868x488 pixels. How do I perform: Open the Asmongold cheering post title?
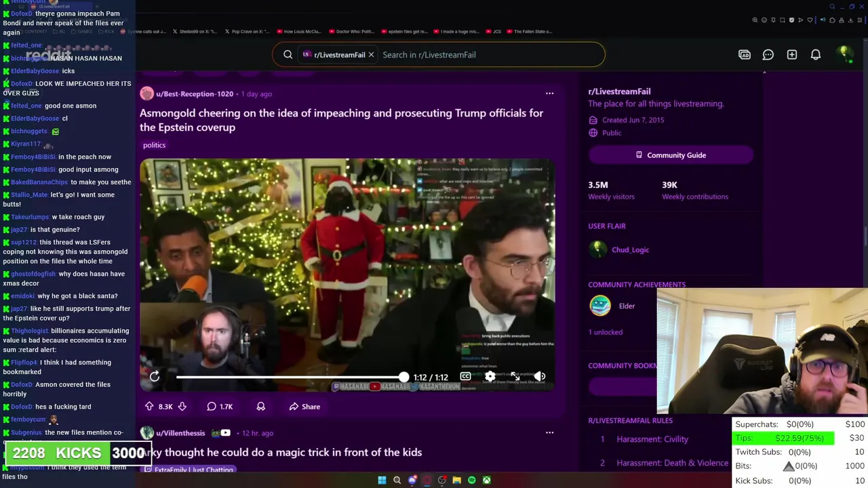pyautogui.click(x=341, y=120)
